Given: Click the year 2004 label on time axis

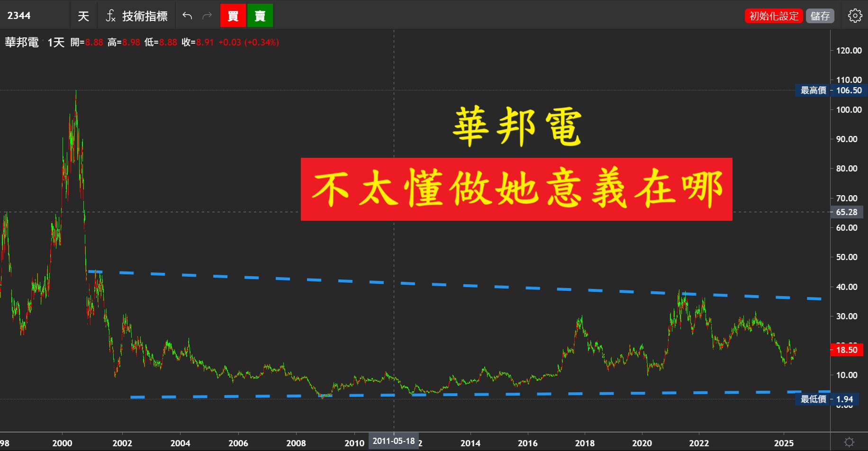Looking at the screenshot, I should coord(180,443).
